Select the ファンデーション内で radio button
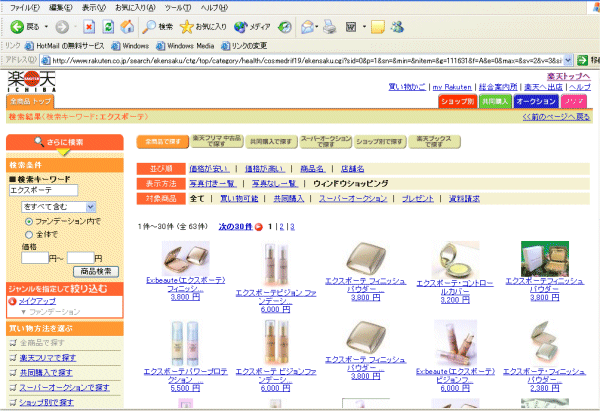Viewport: 600px width, 411px height. (x=29, y=222)
